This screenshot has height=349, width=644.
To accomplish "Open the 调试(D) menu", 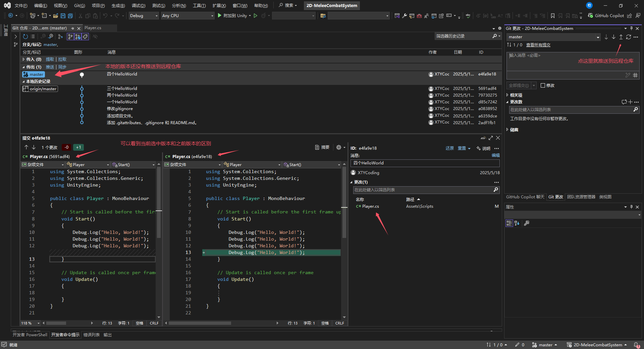I will click(x=138, y=5).
